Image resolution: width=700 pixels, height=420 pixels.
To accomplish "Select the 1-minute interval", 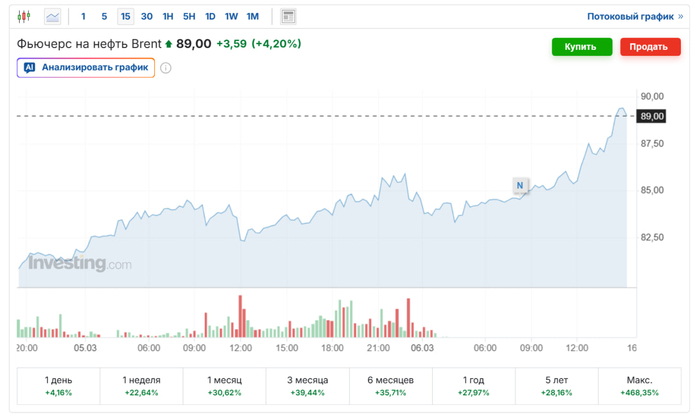I will [x=83, y=17].
